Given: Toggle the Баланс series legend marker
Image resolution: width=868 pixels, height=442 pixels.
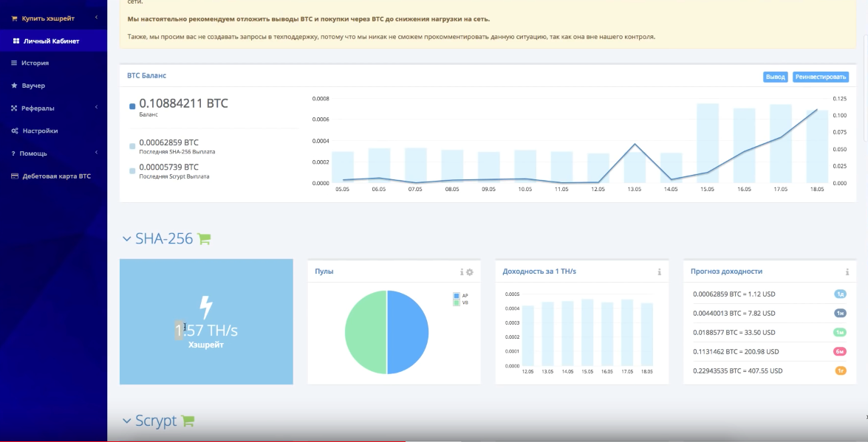Looking at the screenshot, I should tap(132, 106).
